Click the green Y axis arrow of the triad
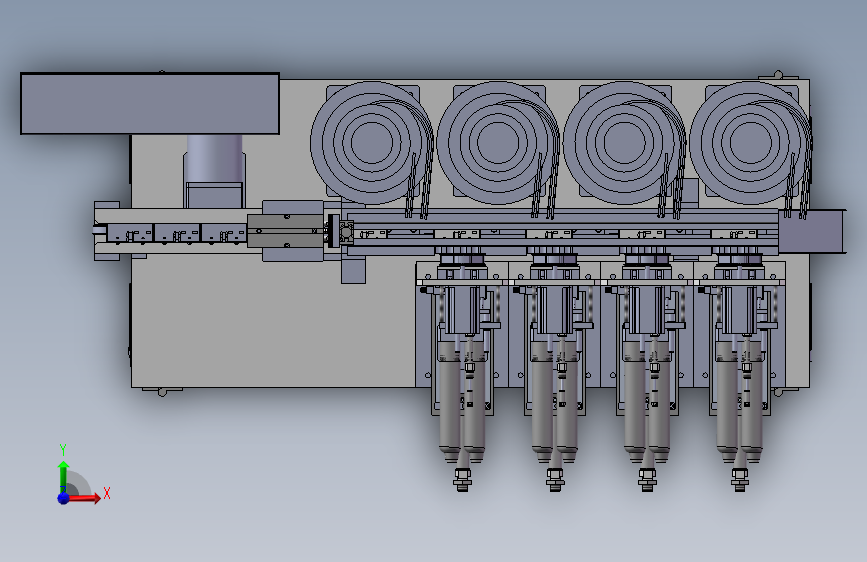 (64, 476)
